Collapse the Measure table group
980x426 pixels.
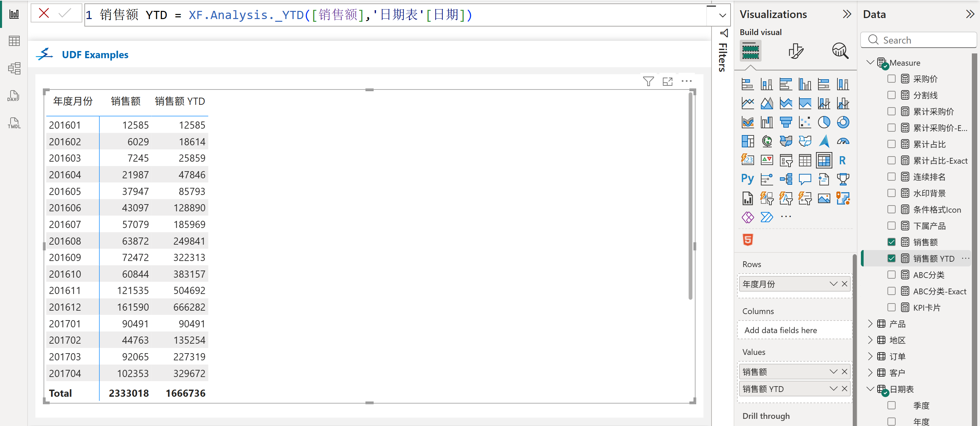click(x=870, y=62)
